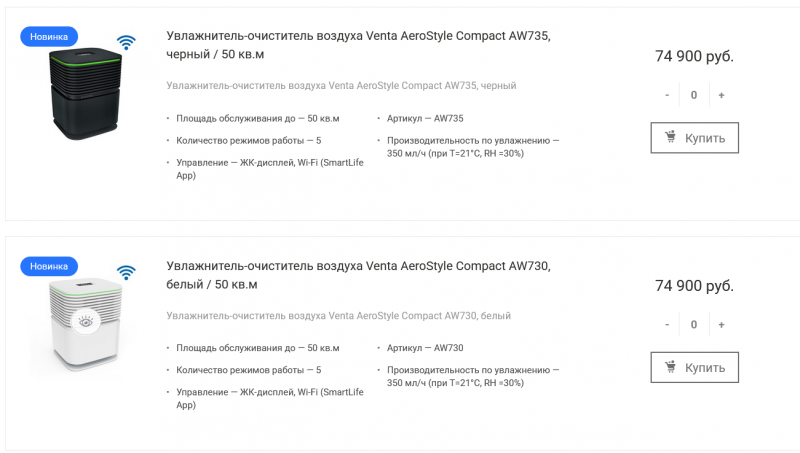Increase quantity for white AW730 humidifier
Viewport: 800px width, 453px height.
(721, 324)
